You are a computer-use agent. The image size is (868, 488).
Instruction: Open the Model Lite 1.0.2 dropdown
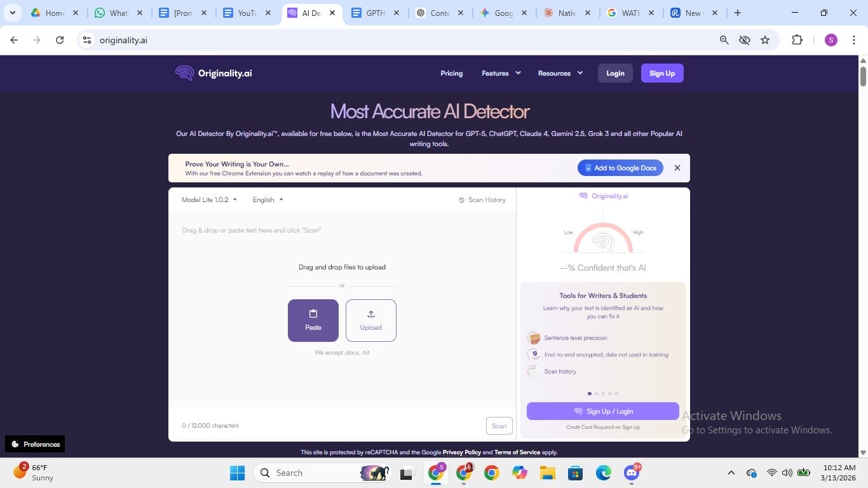209,200
